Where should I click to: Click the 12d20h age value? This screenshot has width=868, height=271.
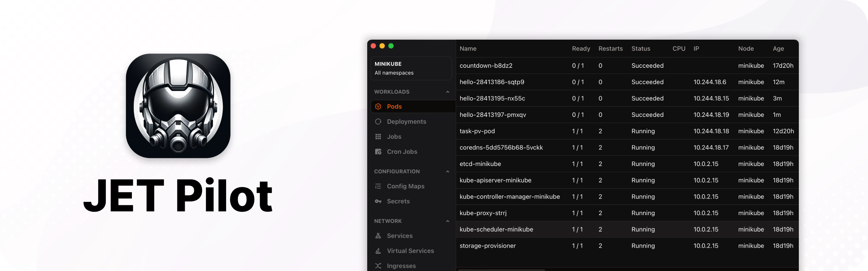[x=783, y=131]
